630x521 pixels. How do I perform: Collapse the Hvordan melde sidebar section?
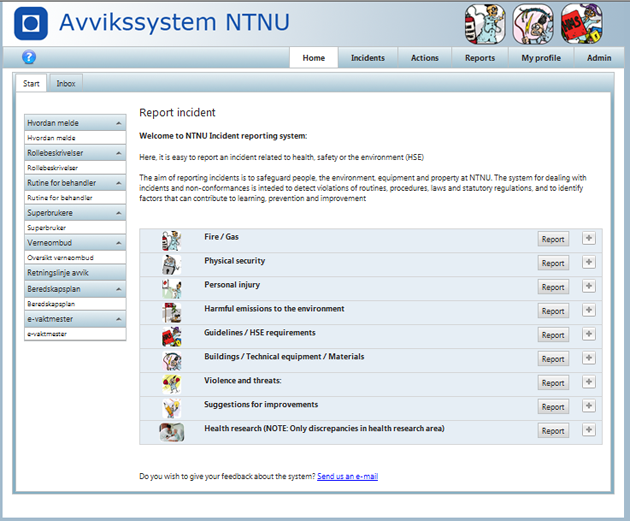(x=119, y=123)
